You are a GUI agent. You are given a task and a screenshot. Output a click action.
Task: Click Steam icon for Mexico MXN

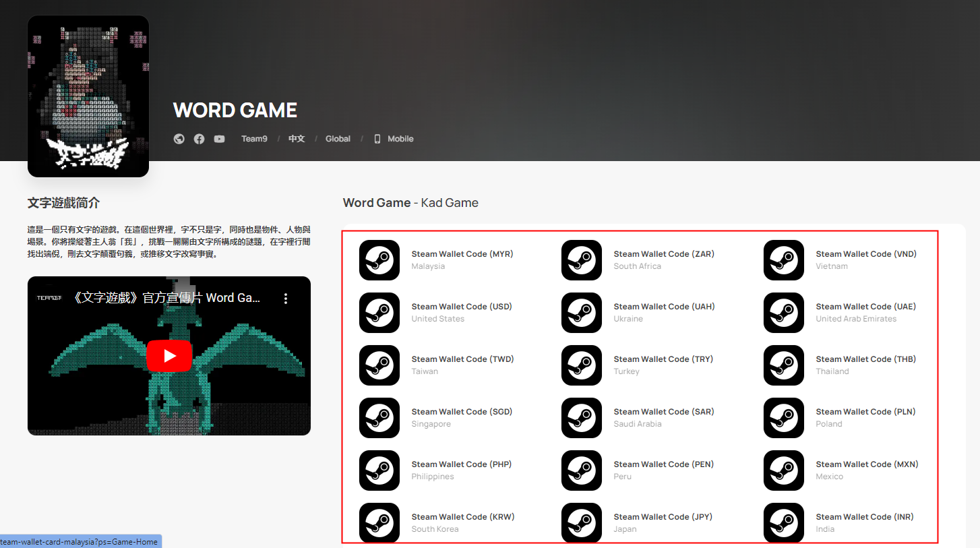click(784, 470)
